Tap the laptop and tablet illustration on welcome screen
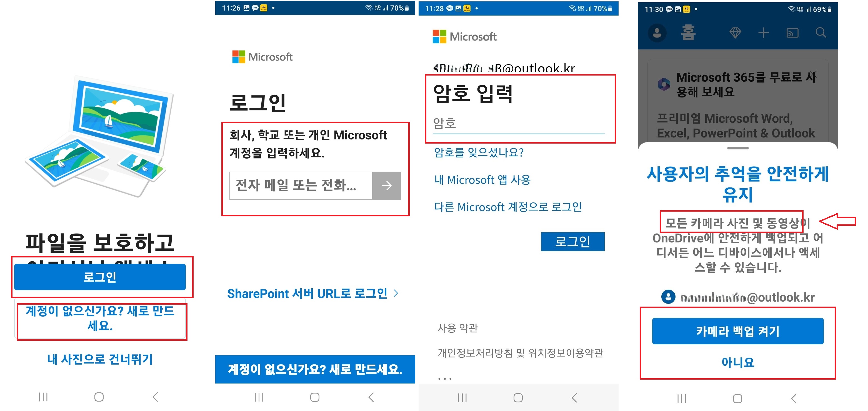The width and height of the screenshot is (868, 411). (x=100, y=136)
